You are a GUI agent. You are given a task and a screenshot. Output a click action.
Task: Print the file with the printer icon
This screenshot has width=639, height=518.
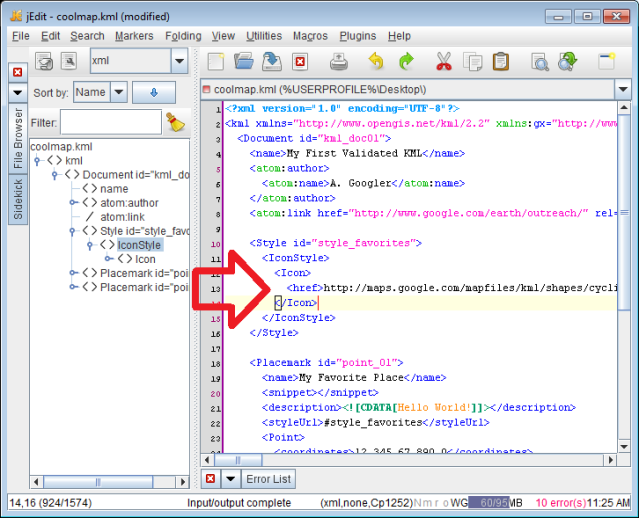pyautogui.click(x=338, y=62)
